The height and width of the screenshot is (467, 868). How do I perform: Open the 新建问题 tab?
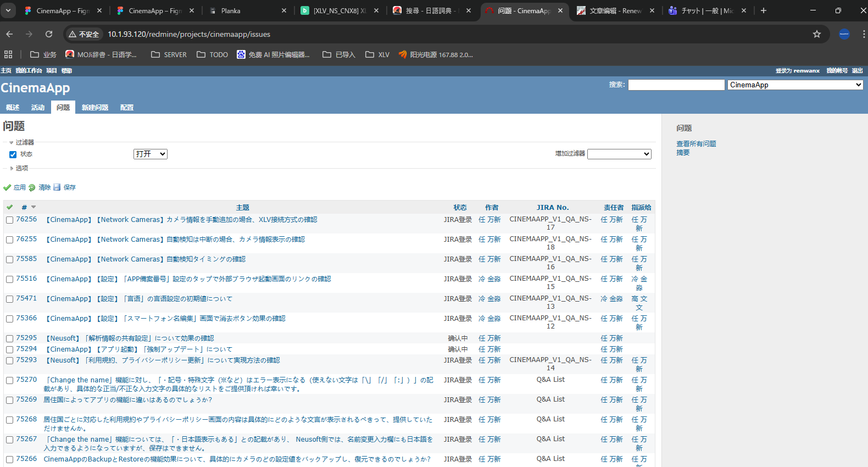point(94,108)
